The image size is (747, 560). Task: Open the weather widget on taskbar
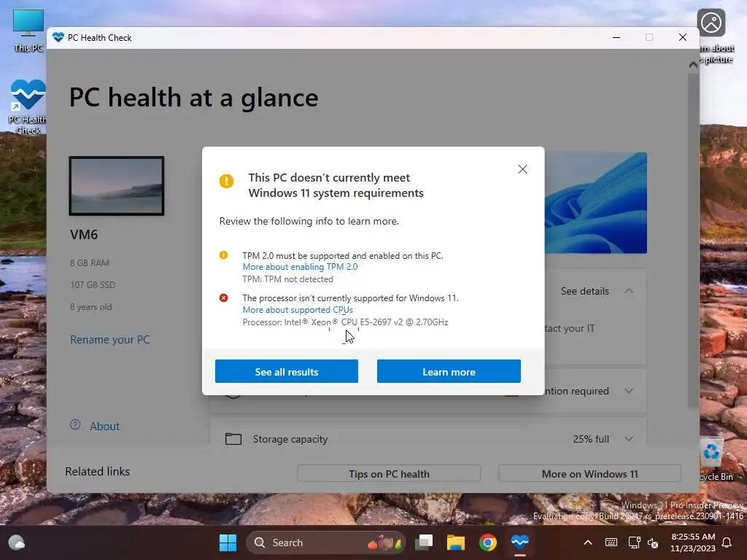17,542
